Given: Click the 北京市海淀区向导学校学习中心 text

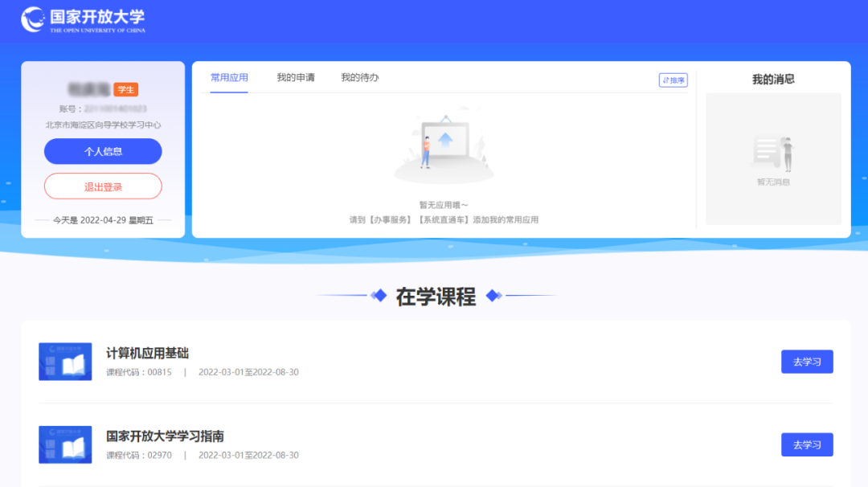Looking at the screenshot, I should (x=103, y=125).
